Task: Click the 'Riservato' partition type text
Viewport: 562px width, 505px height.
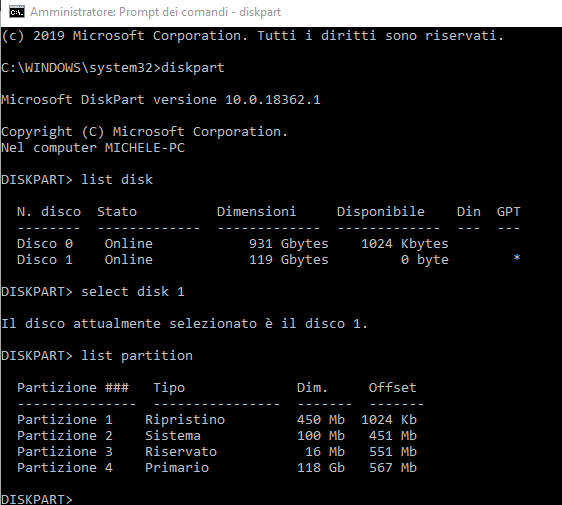Action: click(181, 452)
